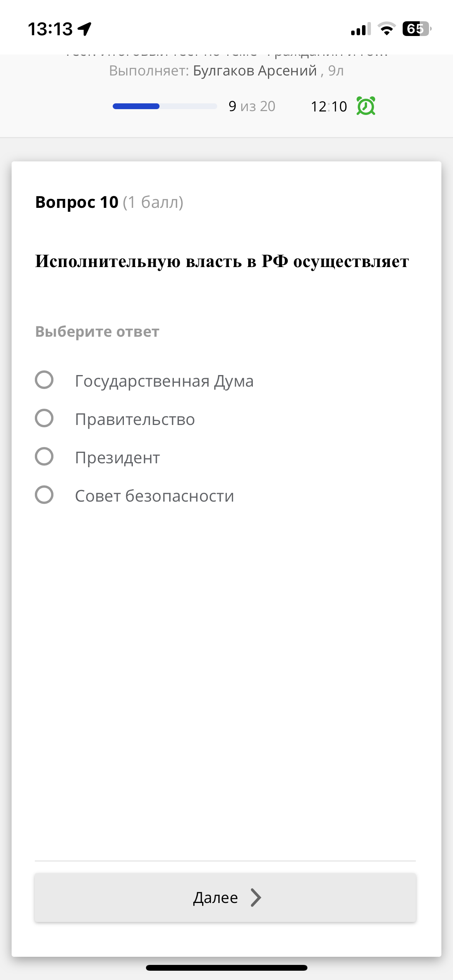Image resolution: width=453 pixels, height=980 pixels.
Task: Click the chevron arrow inside the Далее button
Action: point(255,898)
